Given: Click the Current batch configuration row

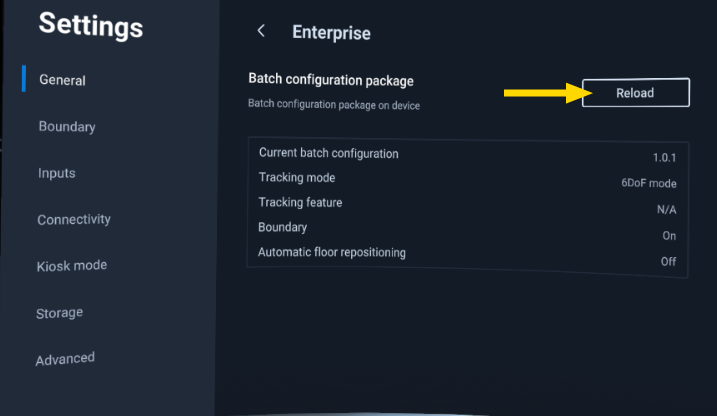Looking at the screenshot, I should click(466, 155).
